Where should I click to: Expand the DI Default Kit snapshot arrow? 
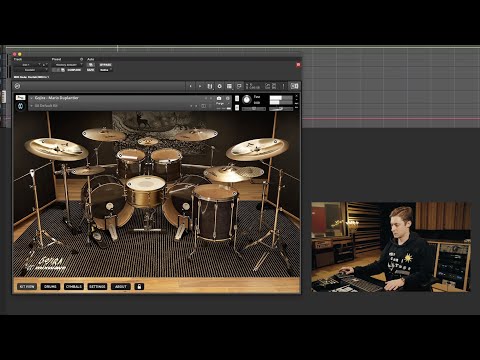click(31, 106)
